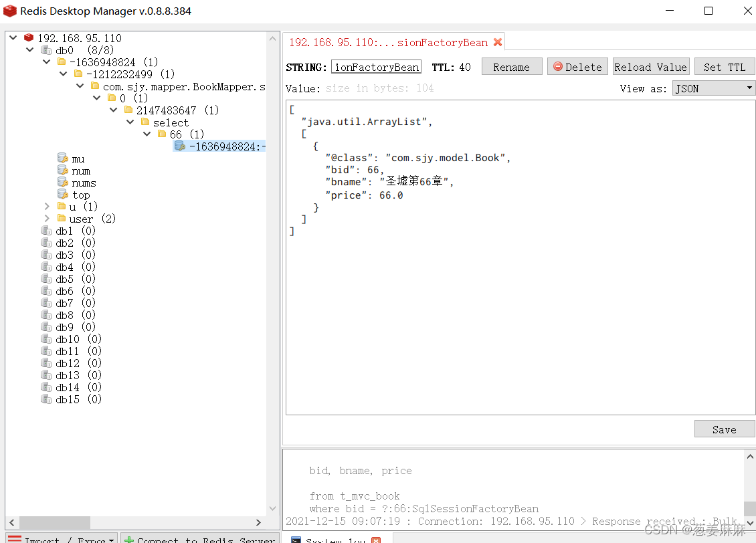Delete the current key

[x=577, y=67]
